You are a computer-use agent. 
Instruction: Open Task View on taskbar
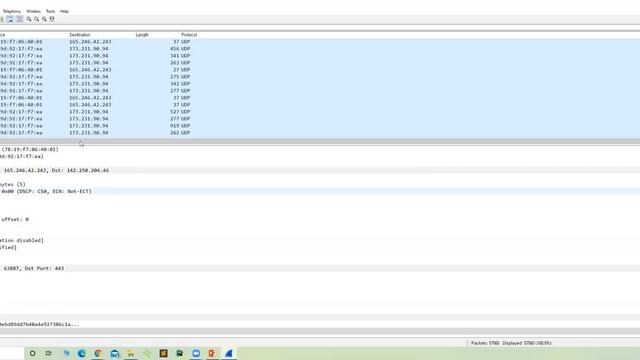pyautogui.click(x=49, y=353)
